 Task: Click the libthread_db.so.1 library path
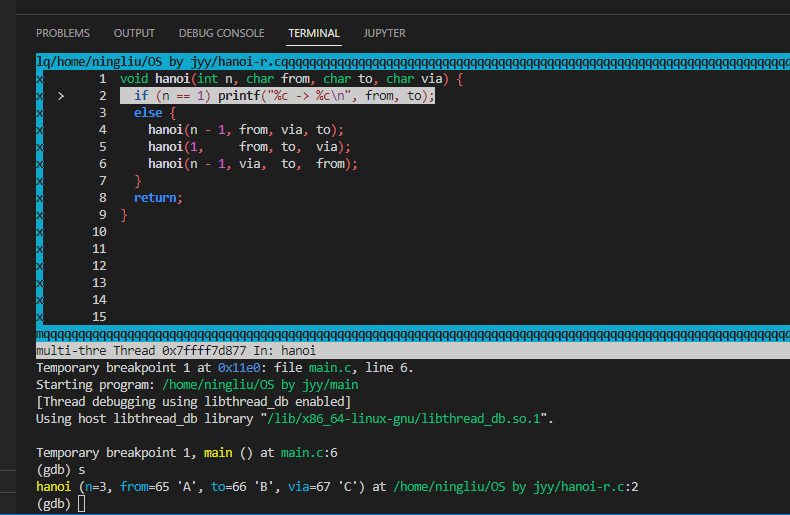pos(404,419)
